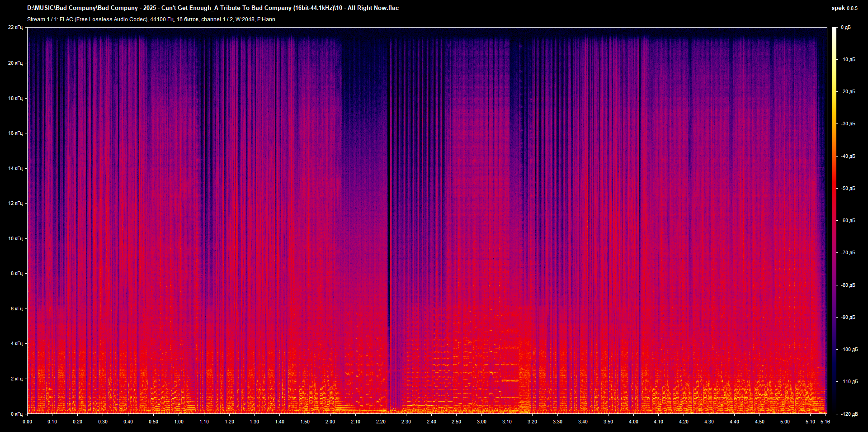The width and height of the screenshot is (868, 432).
Task: Click the 0 kHz frequency axis label
Action: 16,414
